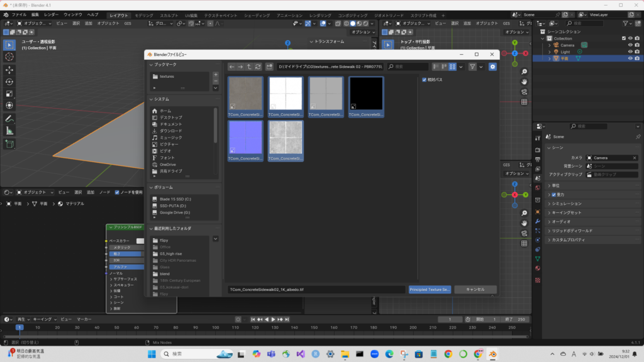The width and height of the screenshot is (644, 362).
Task: Click the ベースカラー color swatch on node
Action: coord(140,241)
